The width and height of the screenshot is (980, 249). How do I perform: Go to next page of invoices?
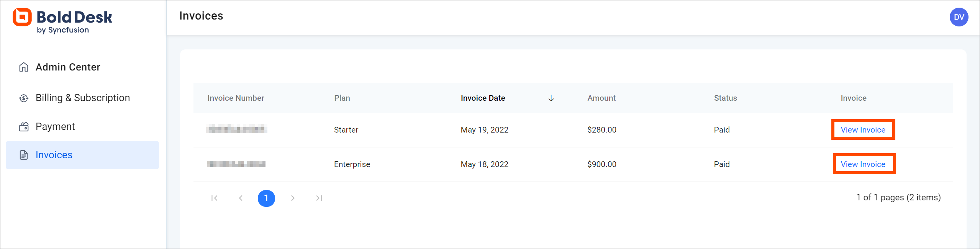tap(293, 198)
